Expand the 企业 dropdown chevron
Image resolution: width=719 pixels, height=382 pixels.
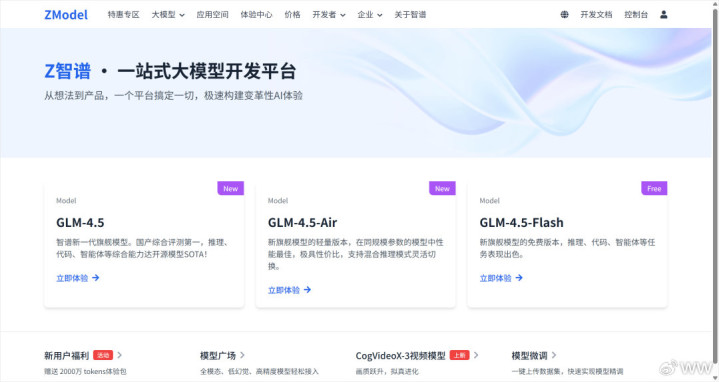[x=380, y=15]
